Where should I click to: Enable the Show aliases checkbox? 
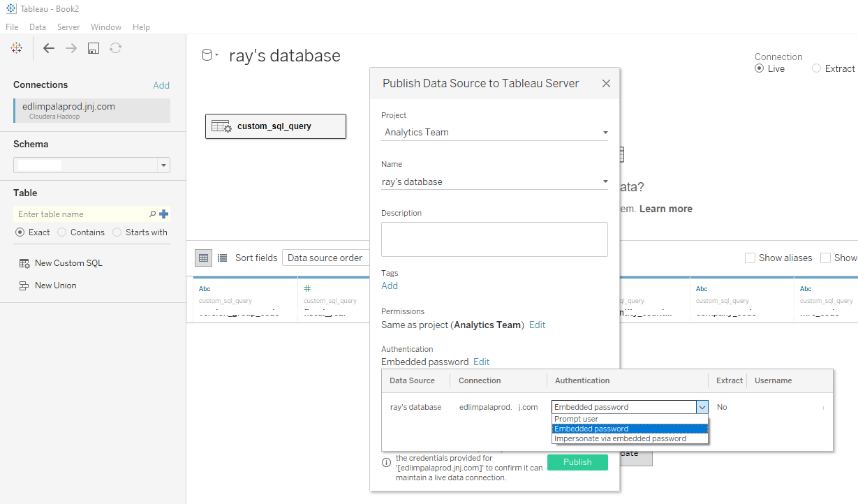[x=750, y=258]
